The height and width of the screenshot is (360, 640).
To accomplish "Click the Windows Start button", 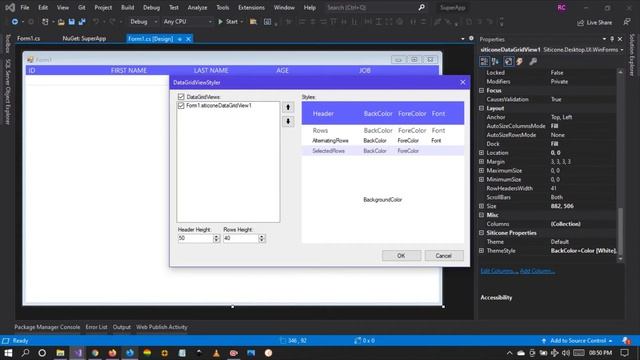I will (x=8, y=353).
